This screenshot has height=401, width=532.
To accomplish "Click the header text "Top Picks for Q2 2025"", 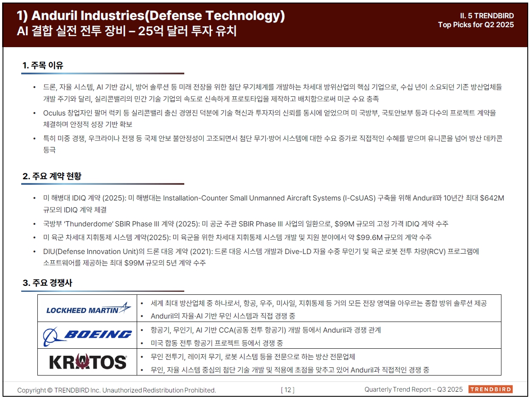I will (x=476, y=25).
